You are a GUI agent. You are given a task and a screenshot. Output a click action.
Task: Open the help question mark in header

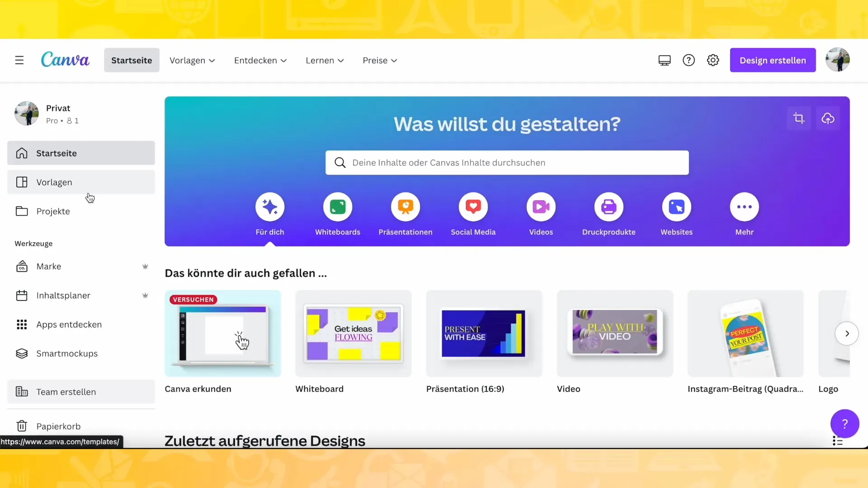(x=689, y=60)
